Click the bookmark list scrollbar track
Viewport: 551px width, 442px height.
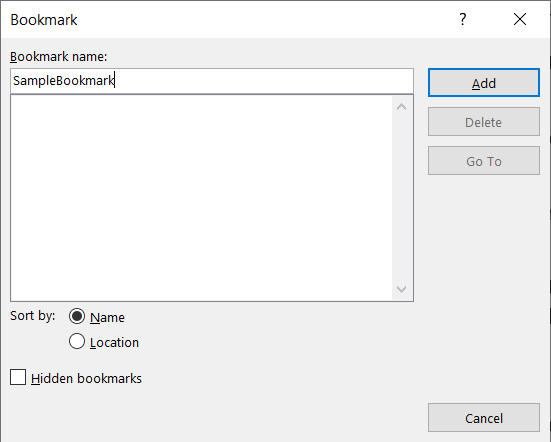pos(402,198)
